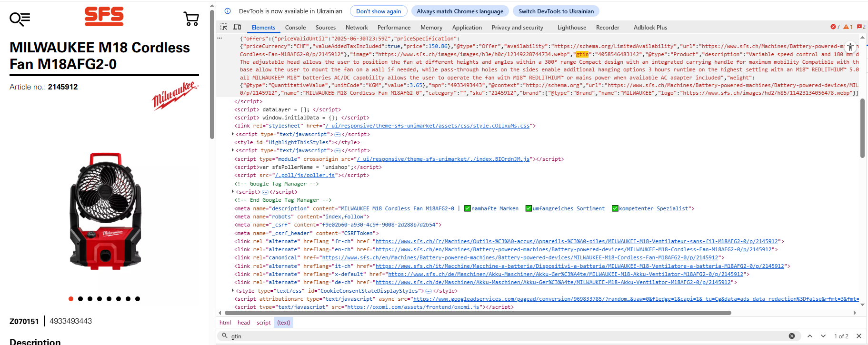
Task: Click DevTools horizontal scrollbar left arrow
Action: coord(219,313)
